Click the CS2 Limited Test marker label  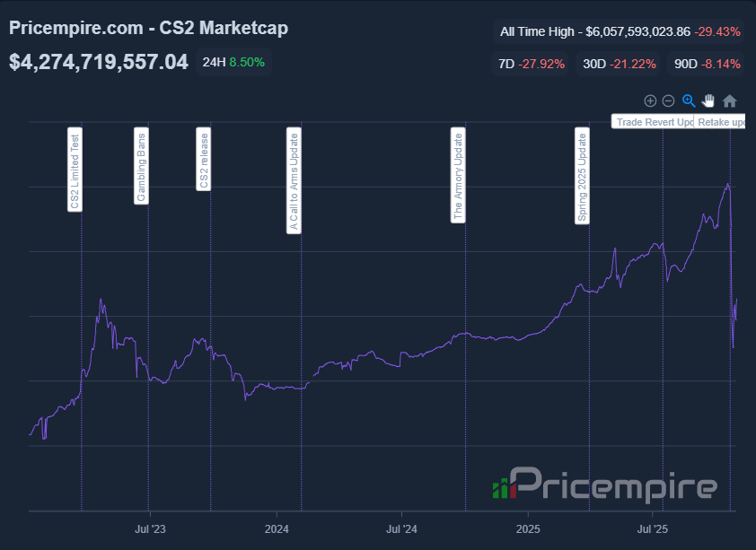[75, 170]
